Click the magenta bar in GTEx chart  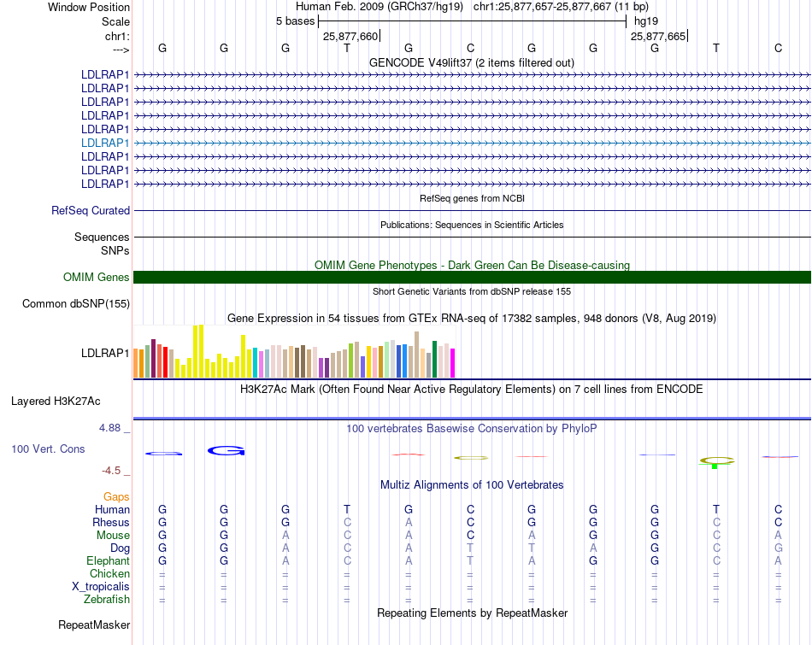point(453,363)
